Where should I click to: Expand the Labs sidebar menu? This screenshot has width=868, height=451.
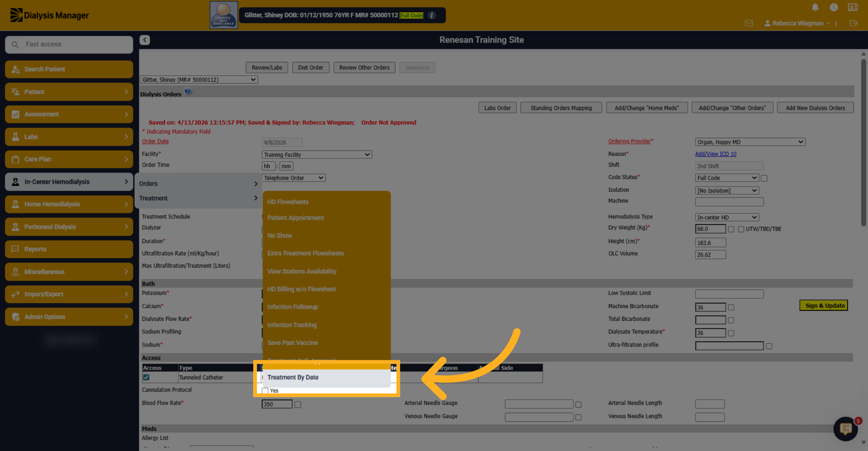(x=69, y=137)
